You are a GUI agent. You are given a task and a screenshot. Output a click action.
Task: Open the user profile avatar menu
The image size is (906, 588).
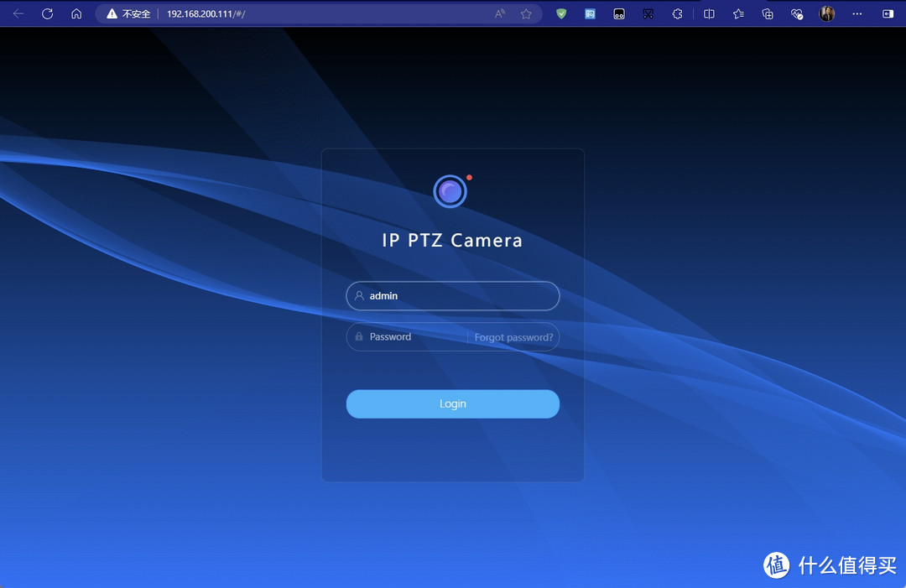tap(826, 13)
